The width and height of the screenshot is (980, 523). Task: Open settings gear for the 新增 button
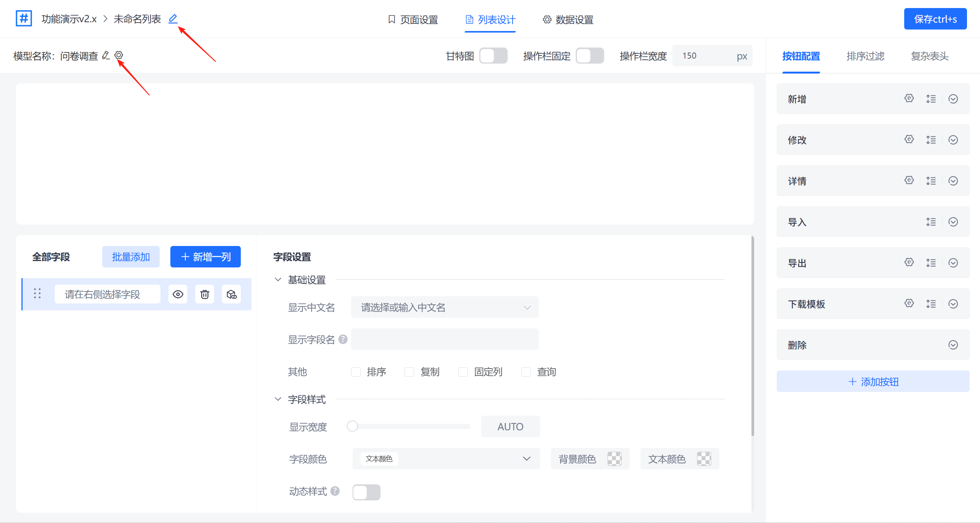pos(909,98)
